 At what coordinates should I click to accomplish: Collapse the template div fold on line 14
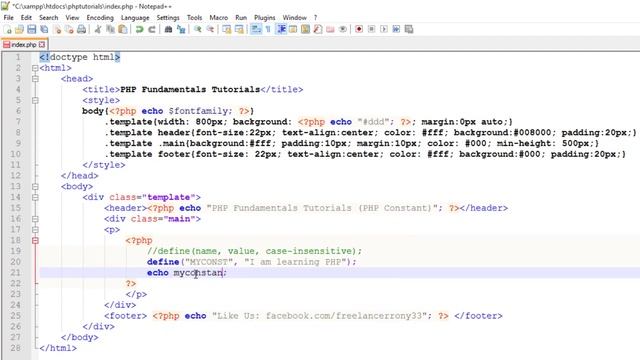click(35, 197)
